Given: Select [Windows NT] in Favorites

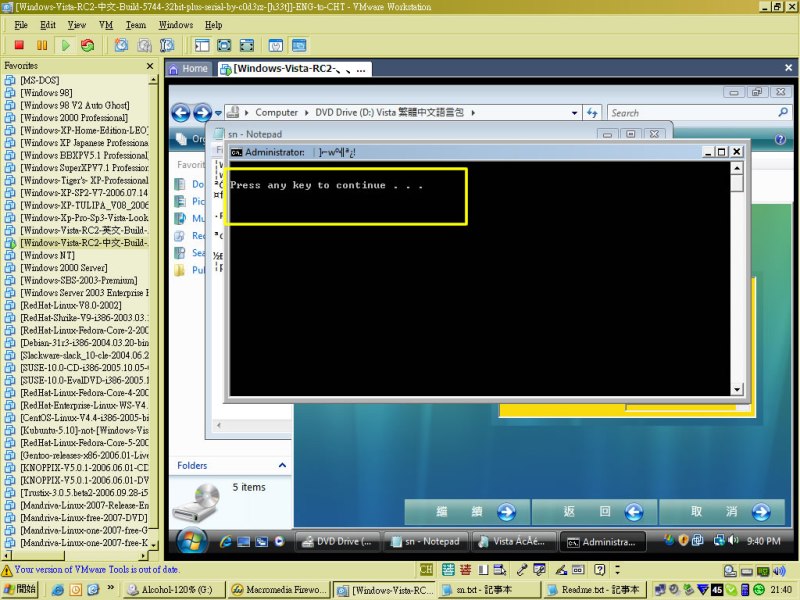Looking at the screenshot, I should (x=47, y=255).
